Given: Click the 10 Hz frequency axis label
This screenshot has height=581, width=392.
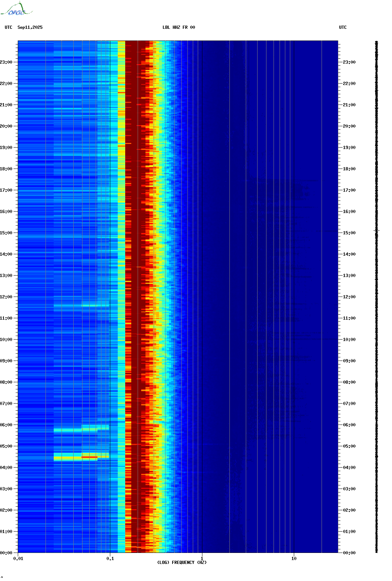Looking at the screenshot, I should 294,559.
